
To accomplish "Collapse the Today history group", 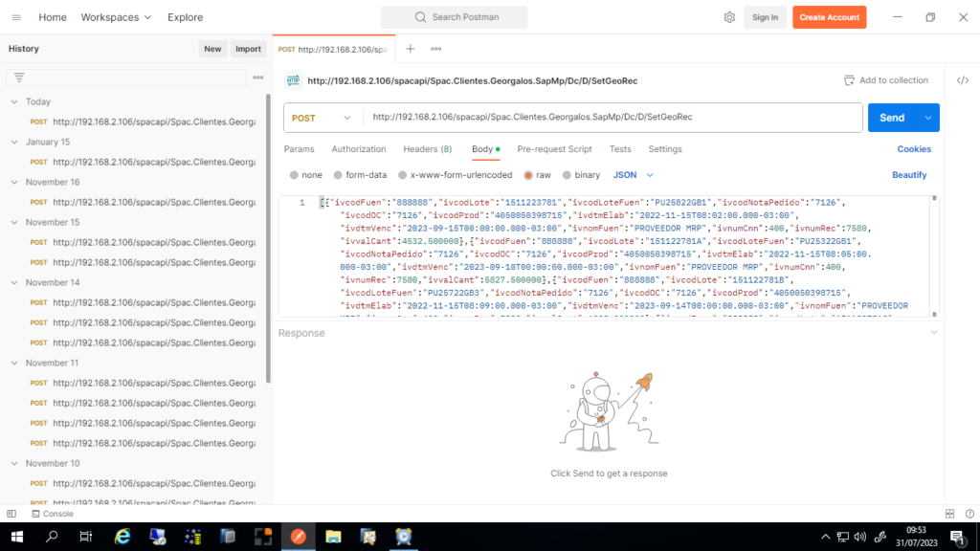I will (14, 101).
